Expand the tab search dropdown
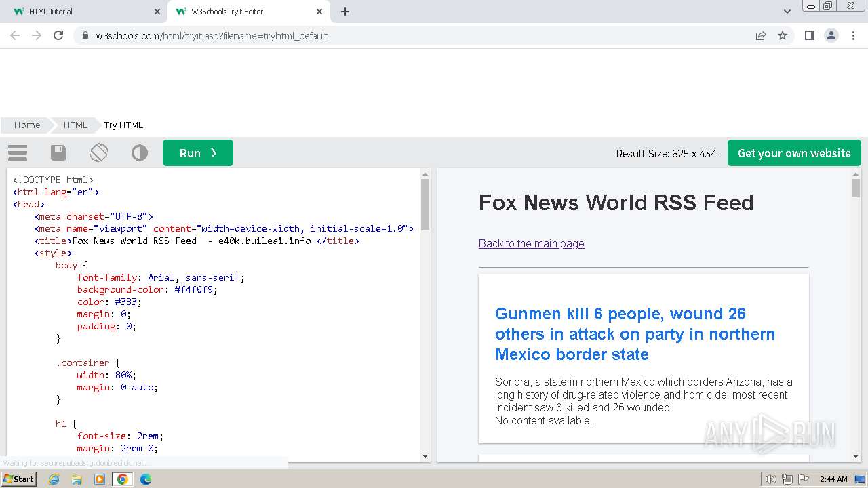This screenshot has height=488, width=868. [x=787, y=12]
